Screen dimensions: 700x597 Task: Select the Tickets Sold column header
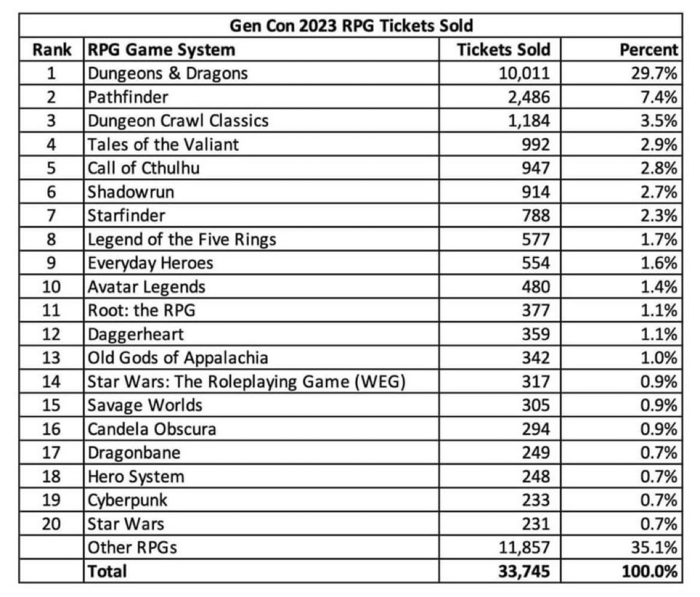[x=503, y=49]
